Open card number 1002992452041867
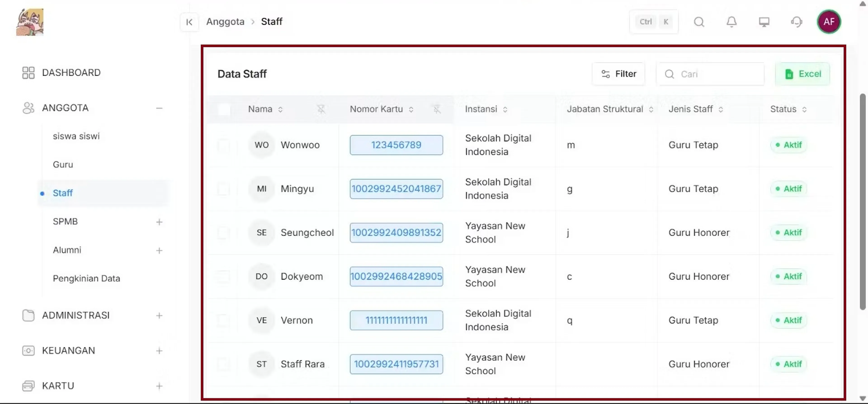 click(396, 189)
